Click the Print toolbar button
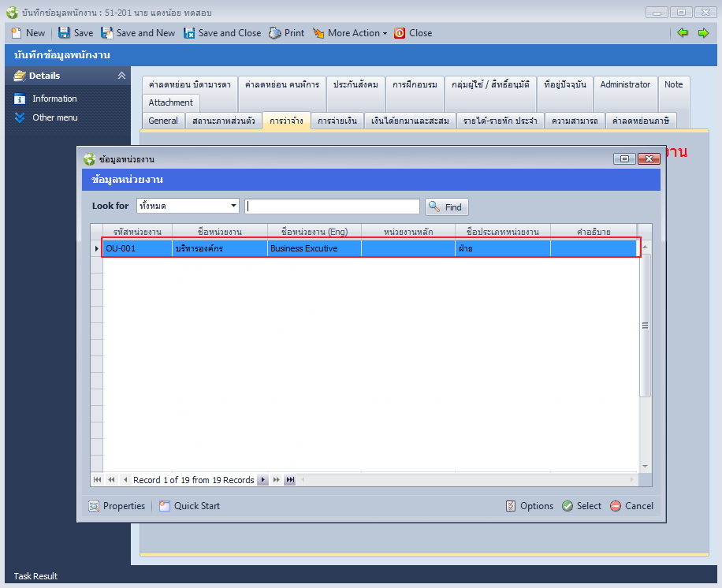Screen dimensions: 722x588 pos(287,33)
